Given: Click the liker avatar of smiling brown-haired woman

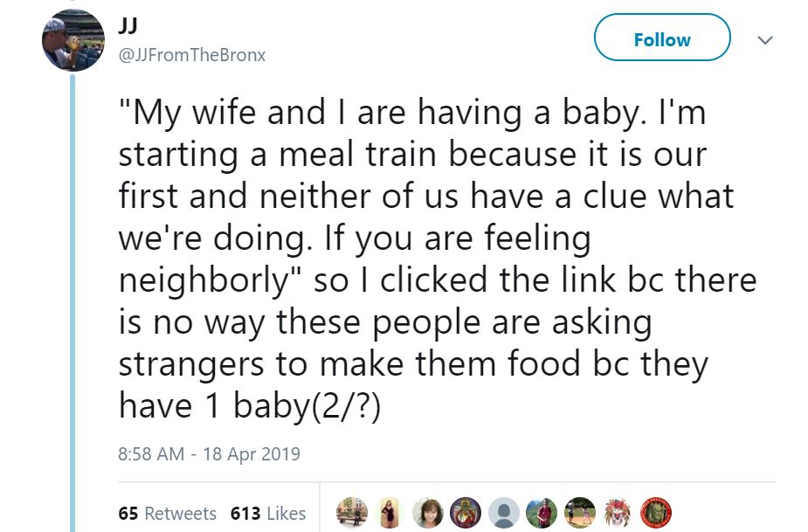Looking at the screenshot, I should coord(428,512).
